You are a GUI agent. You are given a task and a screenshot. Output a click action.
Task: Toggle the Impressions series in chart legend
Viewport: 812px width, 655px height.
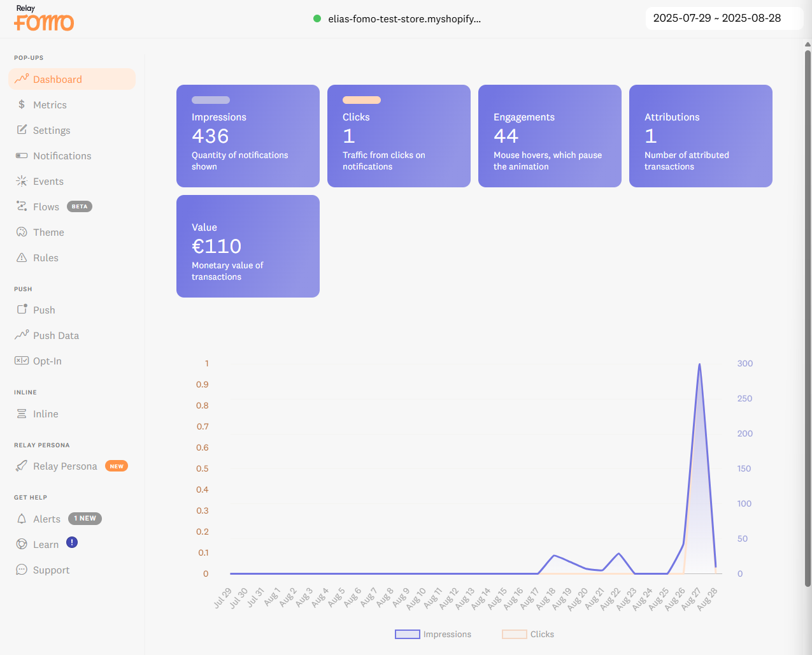point(433,634)
